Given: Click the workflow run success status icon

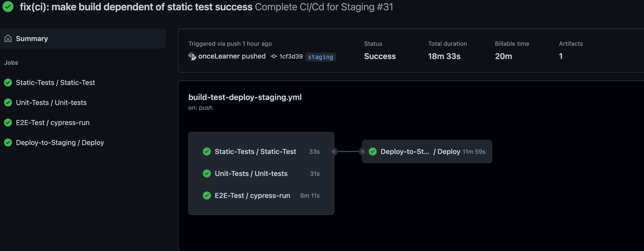Looking at the screenshot, I should point(8,7).
